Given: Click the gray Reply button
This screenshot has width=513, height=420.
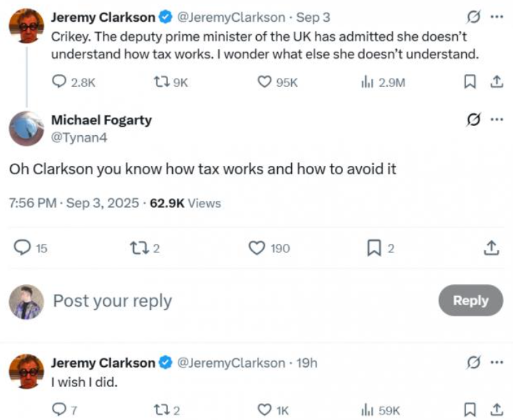Looking at the screenshot, I should [470, 300].
